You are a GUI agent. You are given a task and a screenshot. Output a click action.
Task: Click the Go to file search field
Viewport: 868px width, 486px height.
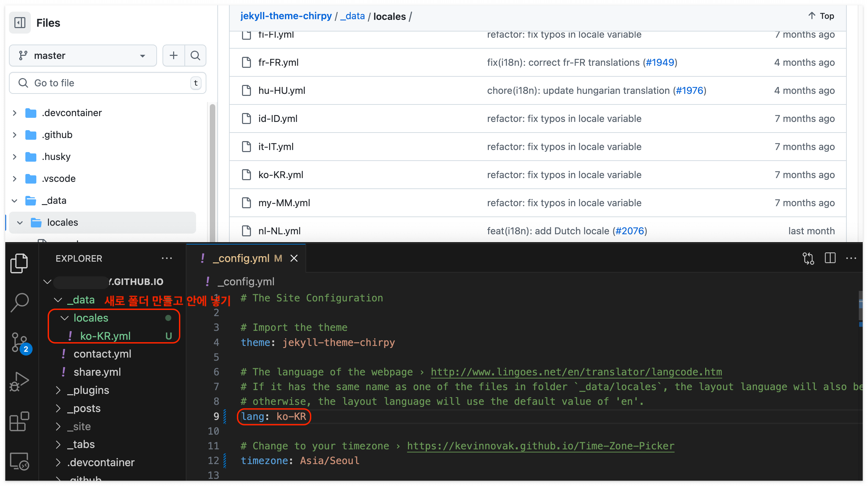[x=108, y=83]
